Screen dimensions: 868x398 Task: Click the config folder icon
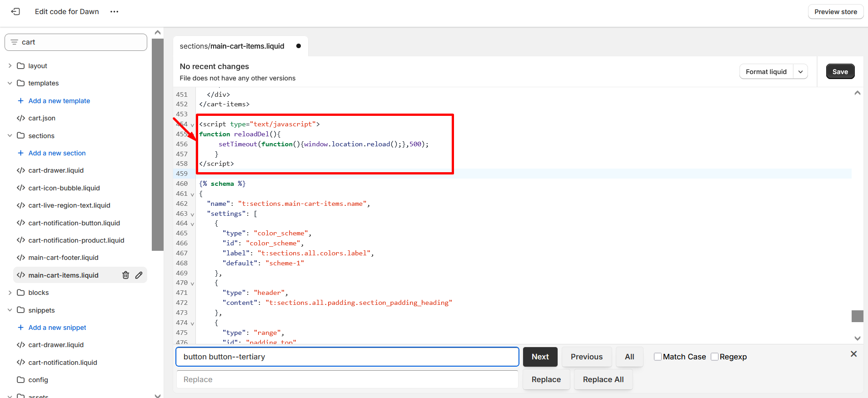(20, 380)
